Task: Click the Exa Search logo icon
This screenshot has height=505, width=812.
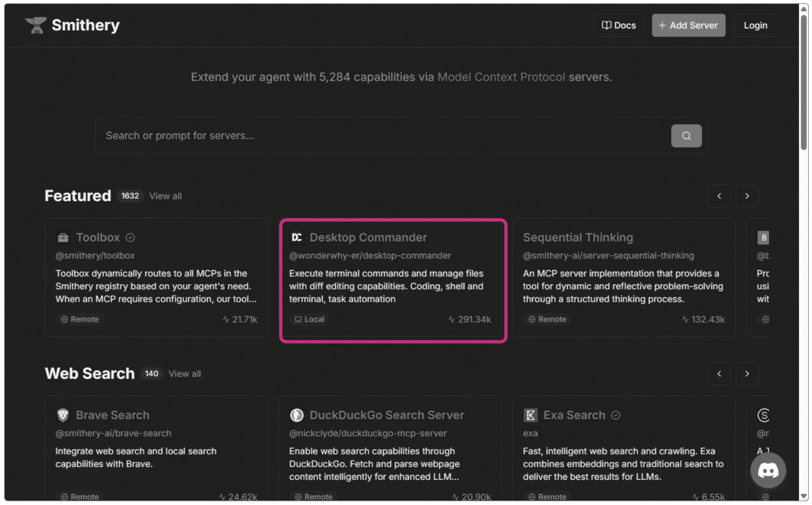Action: [530, 415]
